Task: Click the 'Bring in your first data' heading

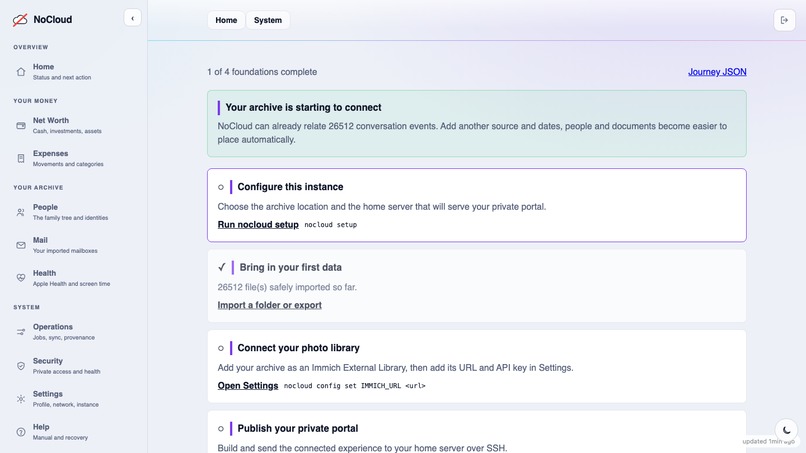Action: point(290,267)
